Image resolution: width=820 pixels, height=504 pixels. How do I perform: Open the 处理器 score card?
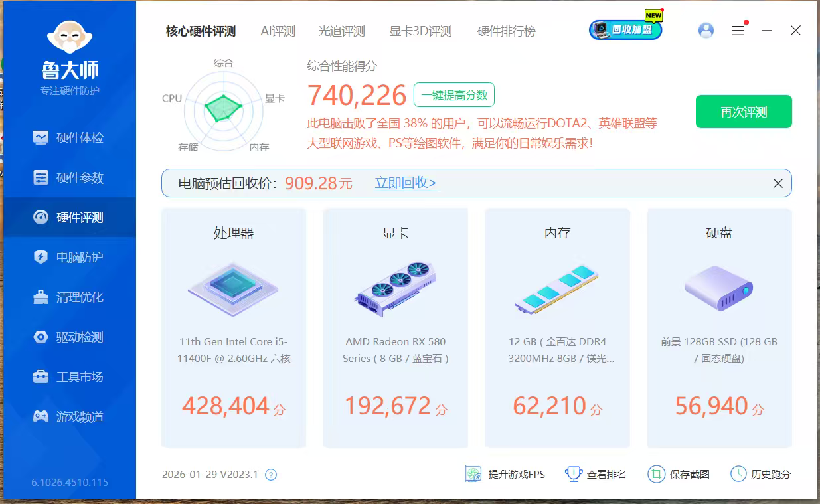(x=234, y=327)
